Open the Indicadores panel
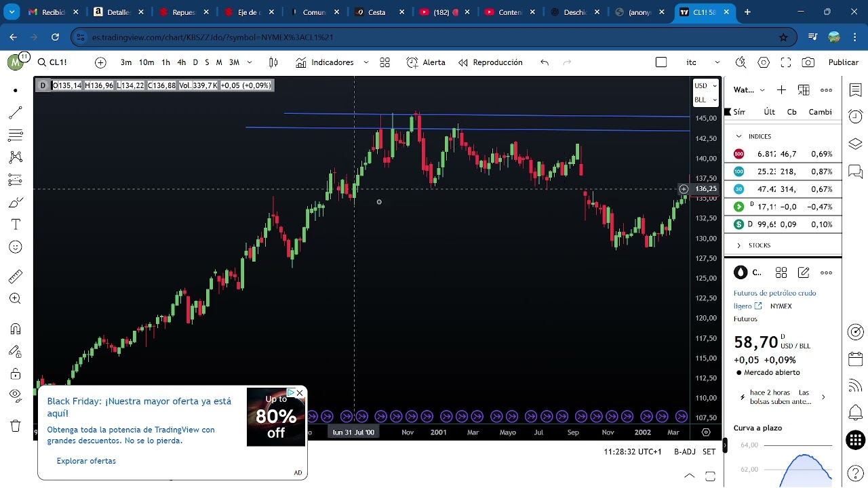 point(325,62)
